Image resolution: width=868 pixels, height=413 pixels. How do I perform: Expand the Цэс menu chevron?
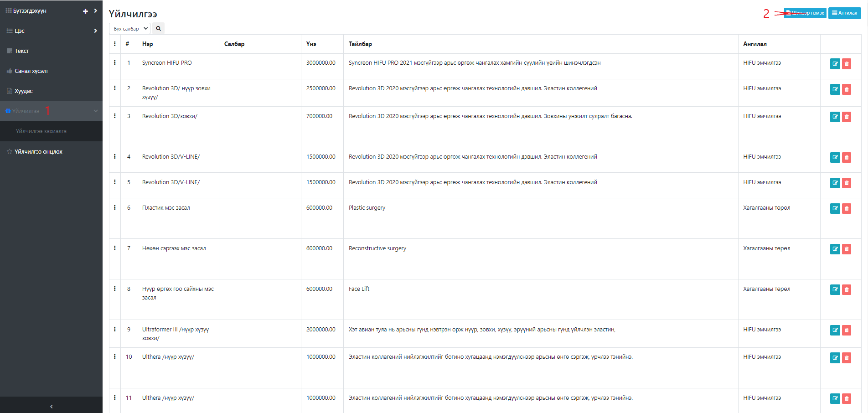pos(95,31)
